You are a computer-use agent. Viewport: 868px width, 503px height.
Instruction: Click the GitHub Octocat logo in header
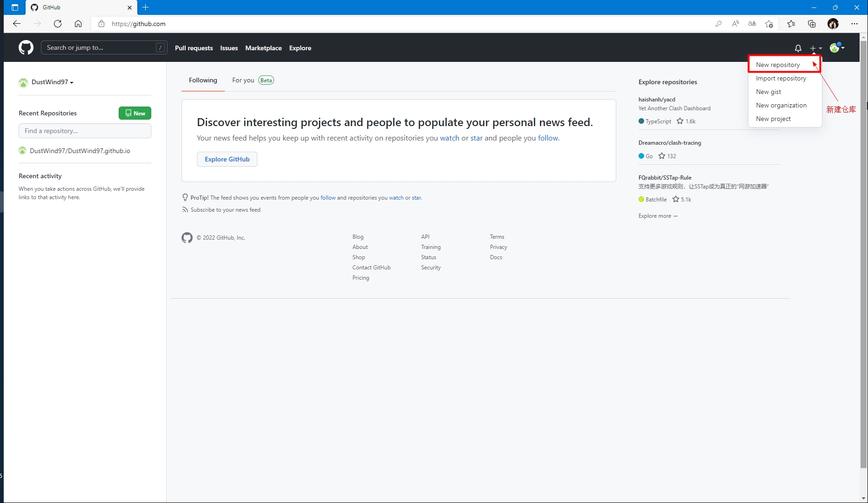tap(26, 47)
